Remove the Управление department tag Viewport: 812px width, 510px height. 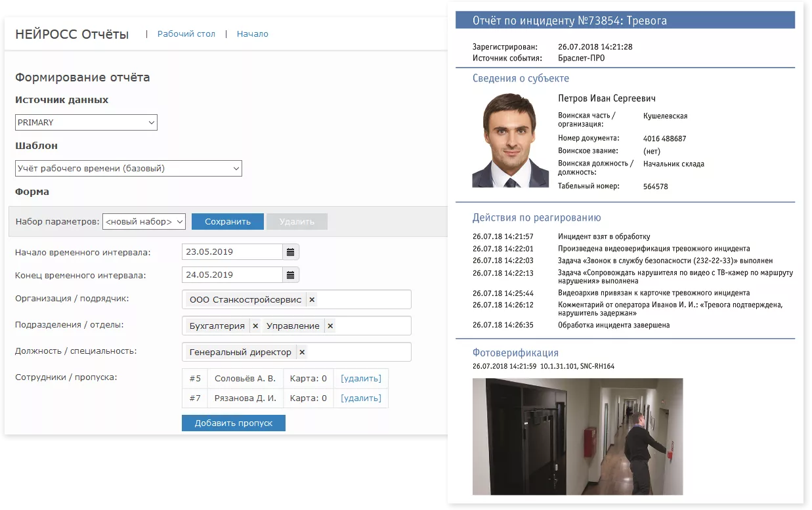click(x=329, y=326)
